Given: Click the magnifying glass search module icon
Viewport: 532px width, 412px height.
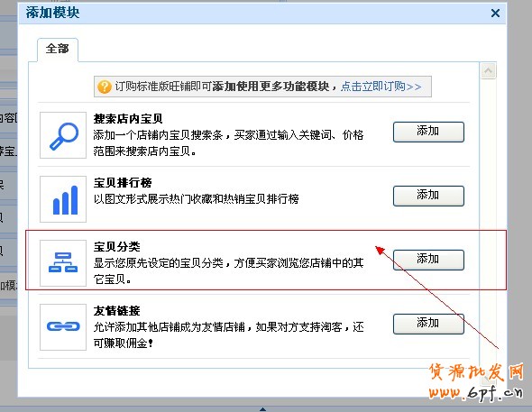Looking at the screenshot, I should (63, 135).
